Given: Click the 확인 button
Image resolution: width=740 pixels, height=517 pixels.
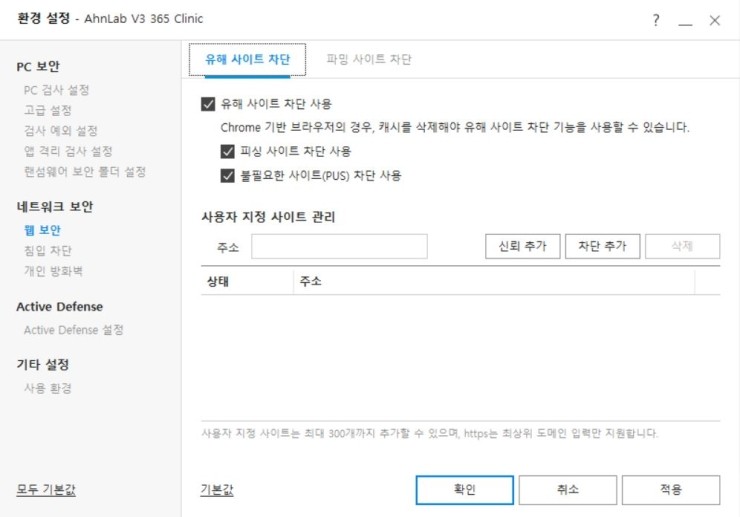Looking at the screenshot, I should 464,490.
